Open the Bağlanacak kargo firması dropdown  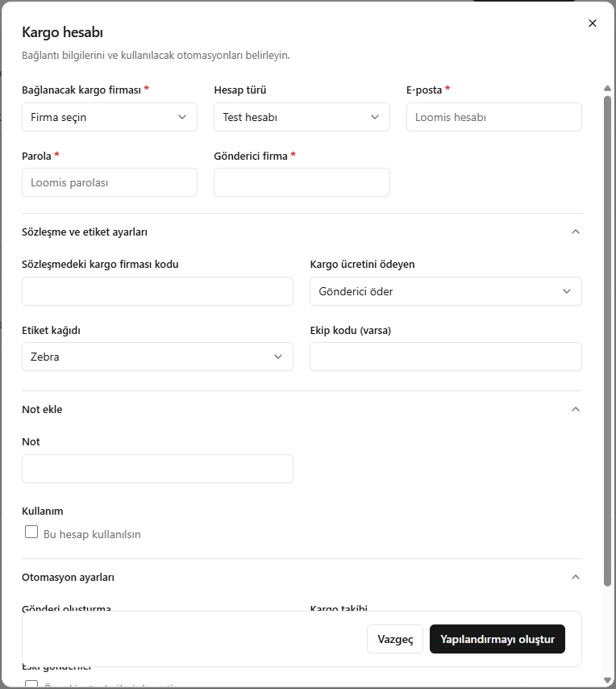(110, 117)
